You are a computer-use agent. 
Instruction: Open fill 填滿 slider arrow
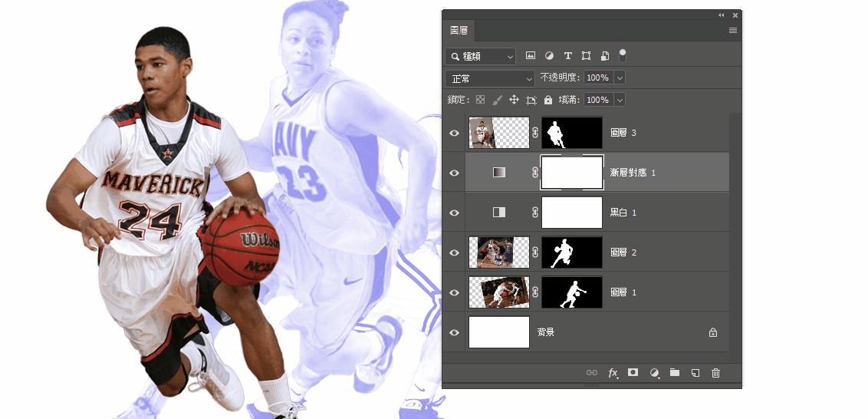point(620,101)
